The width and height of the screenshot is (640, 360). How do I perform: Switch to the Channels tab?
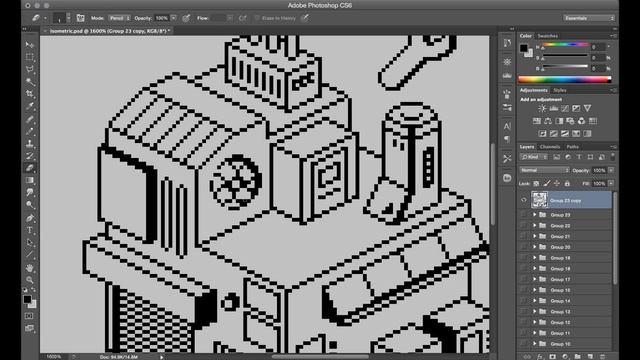550,147
